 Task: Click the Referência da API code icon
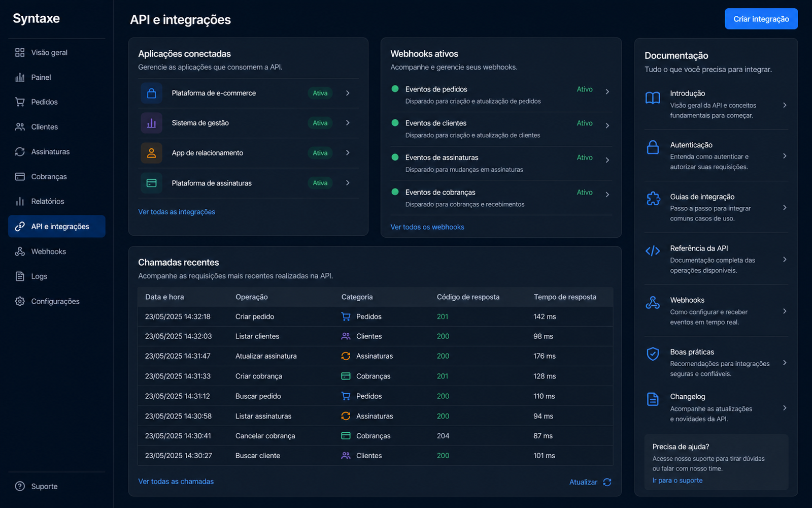653,251
